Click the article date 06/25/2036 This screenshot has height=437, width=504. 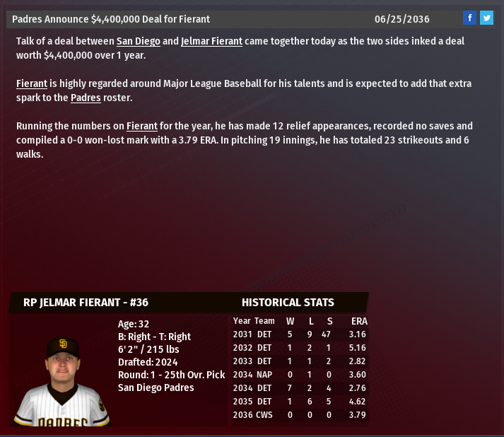click(x=402, y=19)
